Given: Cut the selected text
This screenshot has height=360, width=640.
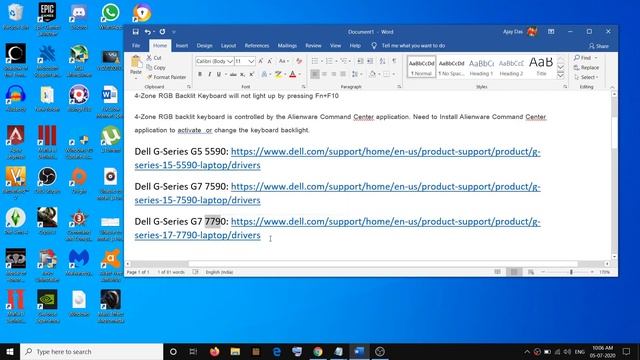Looking at the screenshot, I should (154, 58).
